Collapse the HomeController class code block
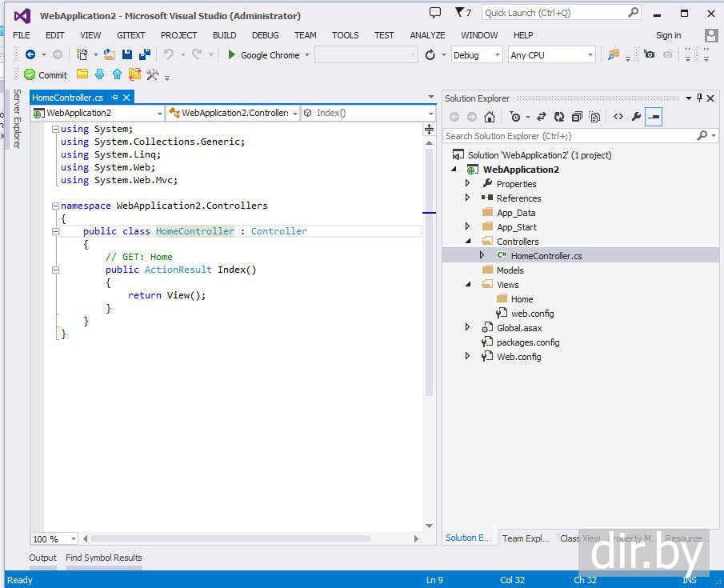The height and width of the screenshot is (588, 724). point(55,231)
